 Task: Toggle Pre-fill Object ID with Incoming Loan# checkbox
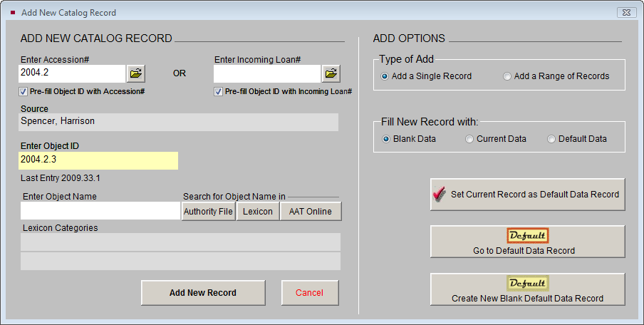tap(218, 92)
